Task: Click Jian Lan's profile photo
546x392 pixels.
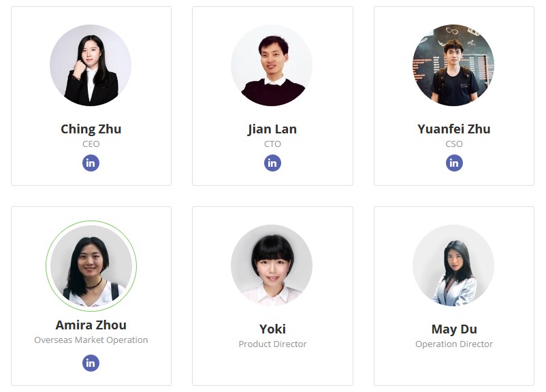Action: pyautogui.click(x=272, y=65)
